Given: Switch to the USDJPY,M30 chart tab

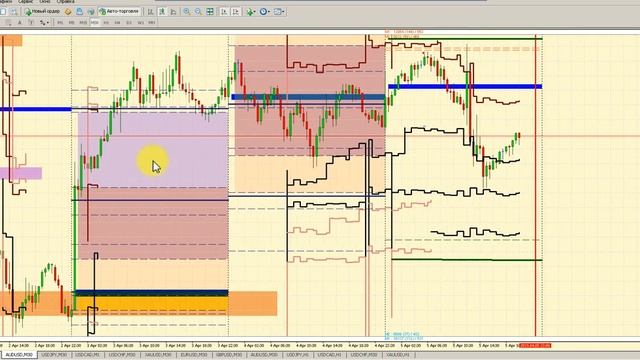Looking at the screenshot, I should click(x=54, y=355).
